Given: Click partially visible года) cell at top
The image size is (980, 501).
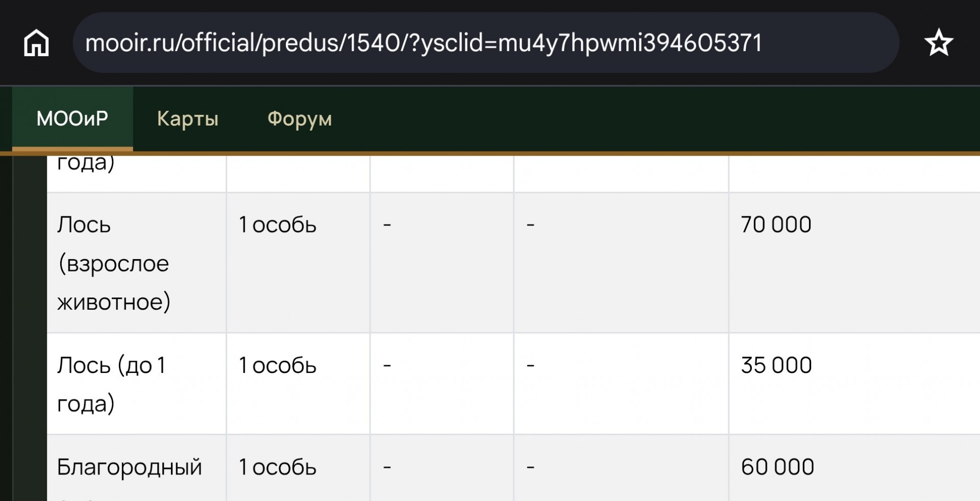Looking at the screenshot, I should click(x=137, y=173).
